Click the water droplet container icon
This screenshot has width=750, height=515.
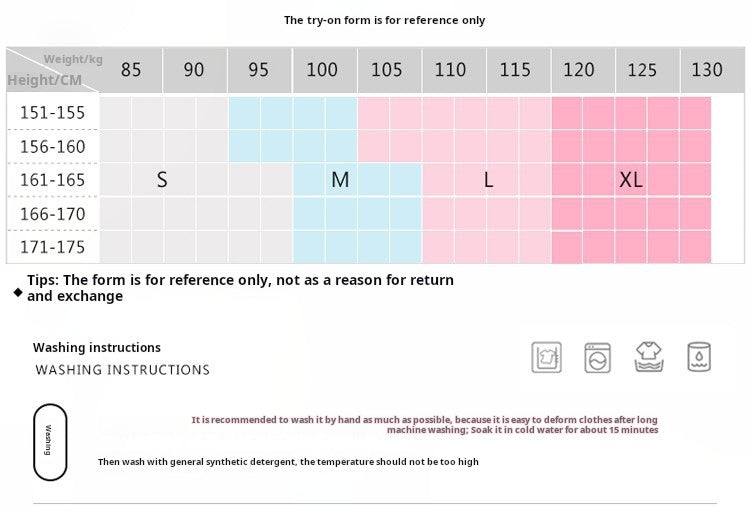(x=699, y=357)
